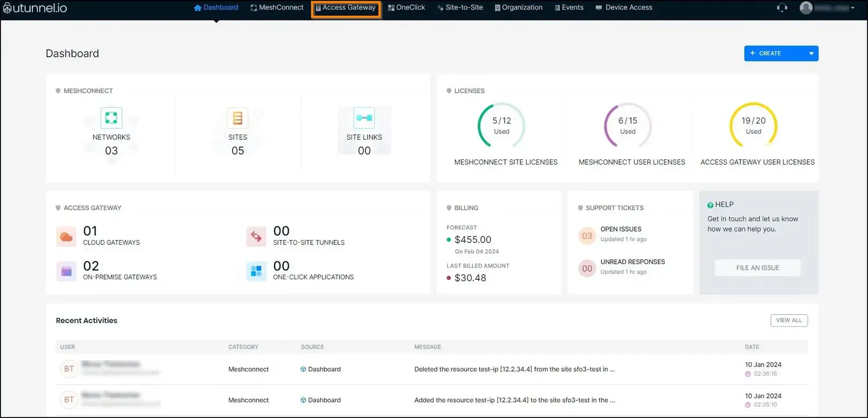Image resolution: width=868 pixels, height=418 pixels.
Task: Click the Dashboard source icon in the Added-resource row
Action: [303, 400]
